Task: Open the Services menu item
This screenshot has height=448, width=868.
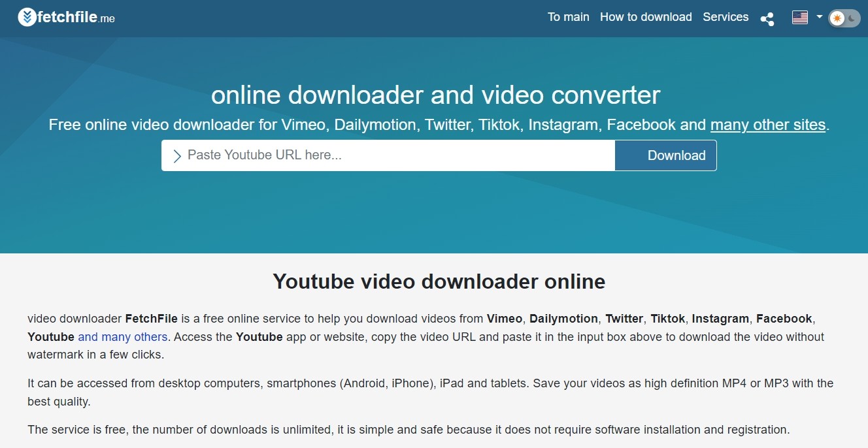Action: coord(726,17)
